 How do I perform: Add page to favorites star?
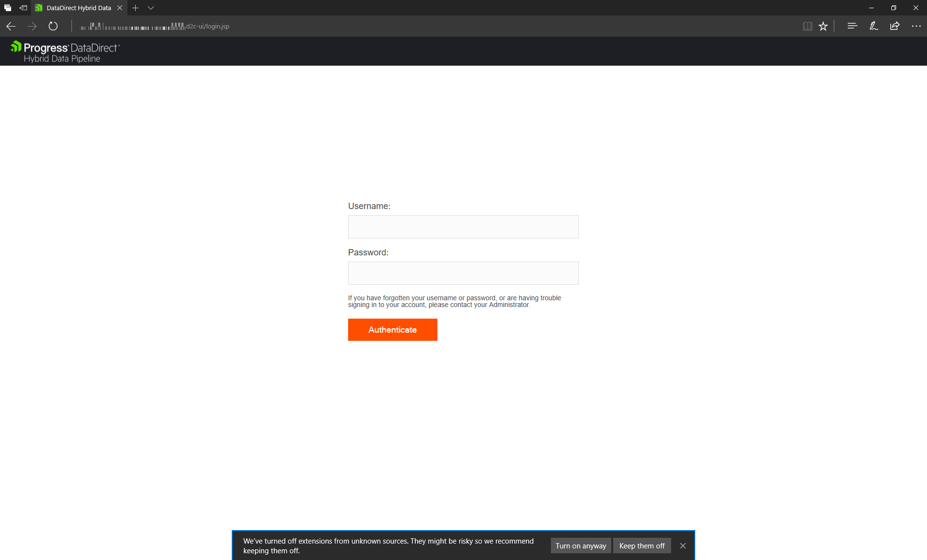(x=823, y=27)
